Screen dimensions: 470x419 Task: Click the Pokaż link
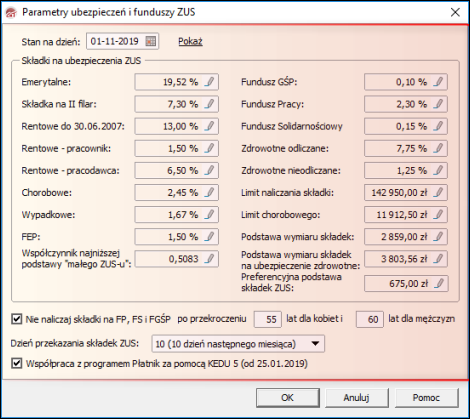click(x=190, y=41)
